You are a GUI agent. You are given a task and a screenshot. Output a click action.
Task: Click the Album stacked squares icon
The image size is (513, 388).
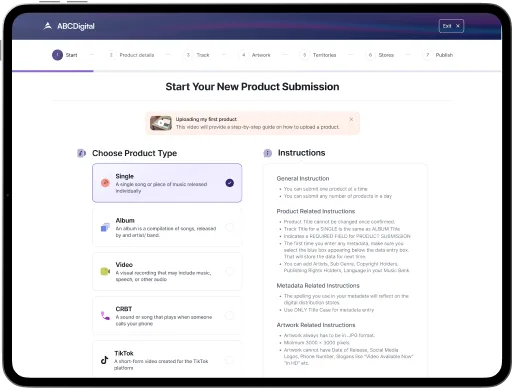click(105, 227)
